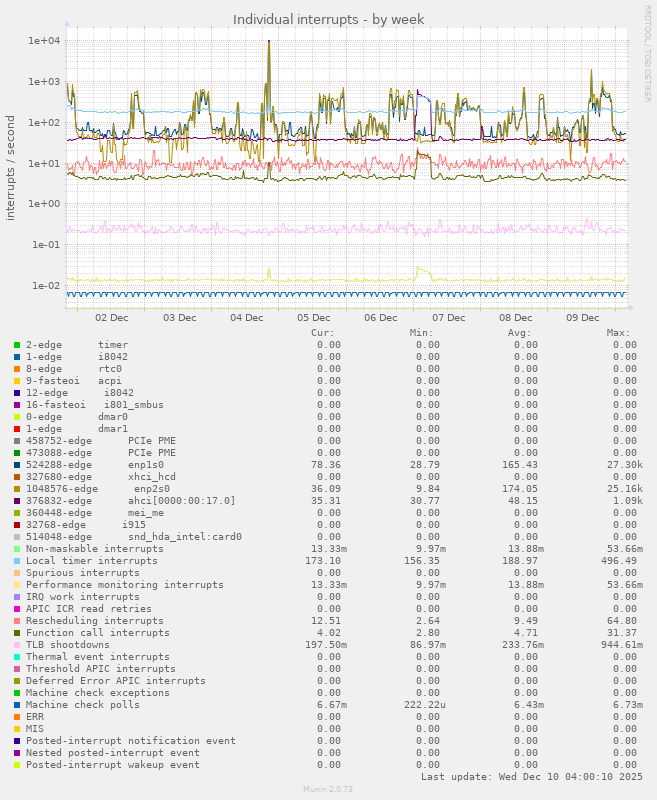Click the "07 Dec" date label on the x-axis
This screenshot has width=657, height=800.
[x=448, y=318]
